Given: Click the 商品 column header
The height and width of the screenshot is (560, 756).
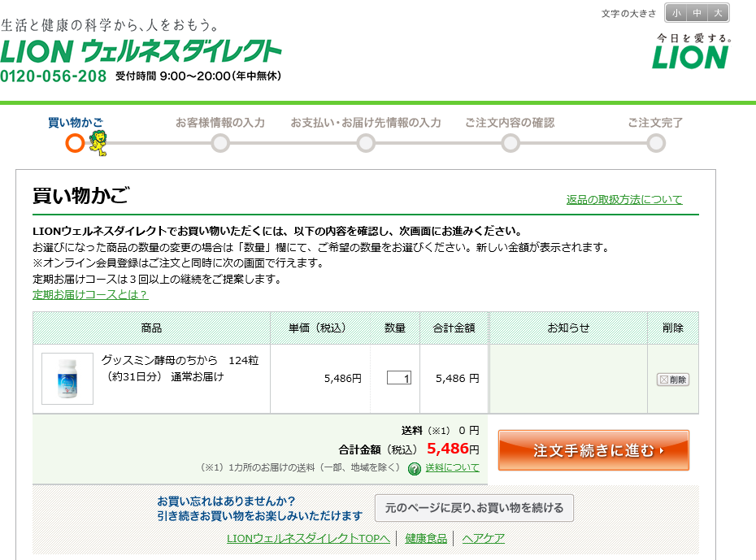Looking at the screenshot, I should pos(151,328).
